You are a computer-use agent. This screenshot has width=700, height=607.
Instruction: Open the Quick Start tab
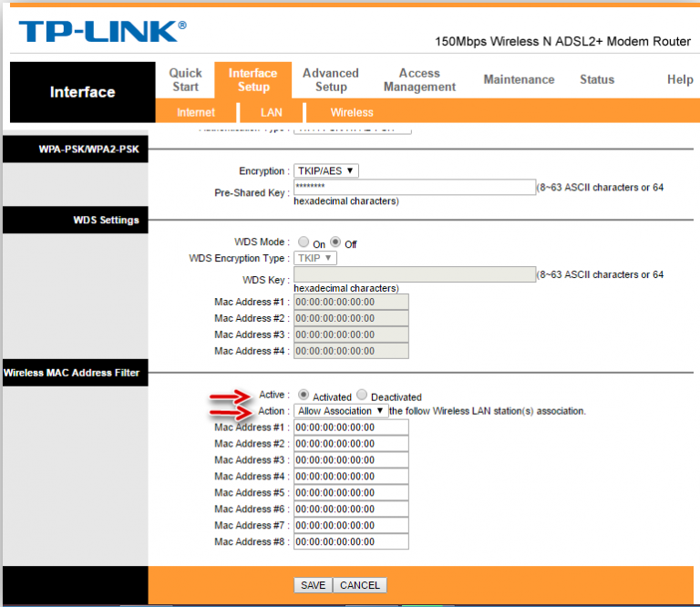pyautogui.click(x=185, y=80)
